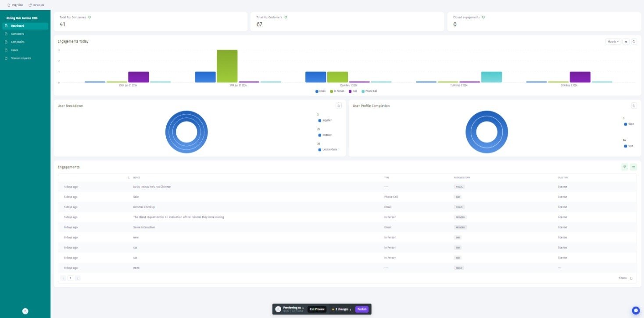Refresh the Total No. Customers stat
Viewport: 644px width, 318px height.
pos(286,17)
